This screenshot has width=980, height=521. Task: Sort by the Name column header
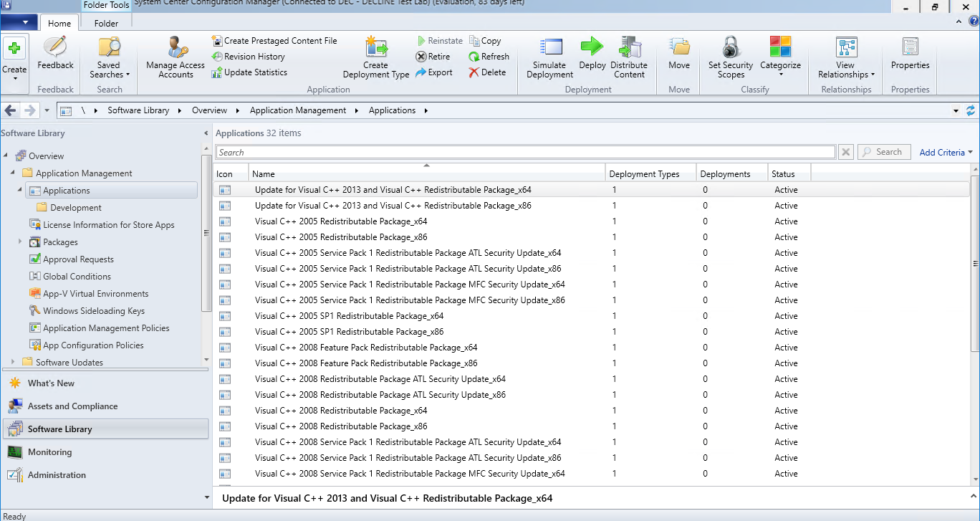tap(427, 173)
